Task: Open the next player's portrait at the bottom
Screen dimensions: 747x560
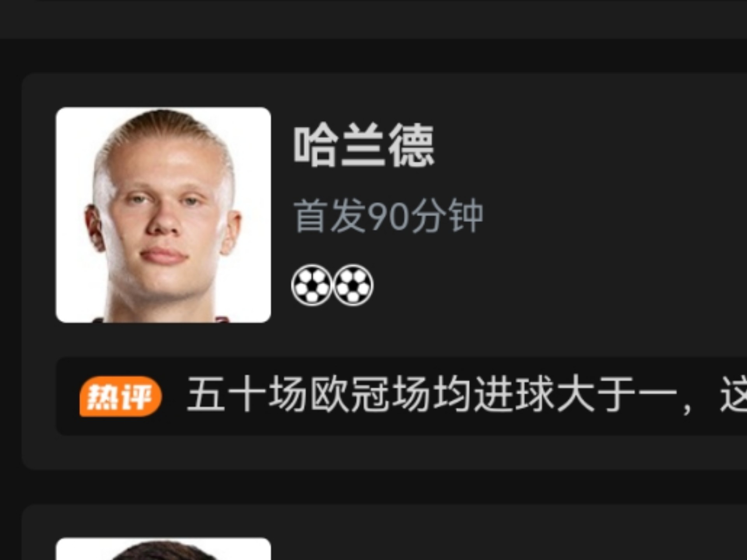Action: coord(163,549)
